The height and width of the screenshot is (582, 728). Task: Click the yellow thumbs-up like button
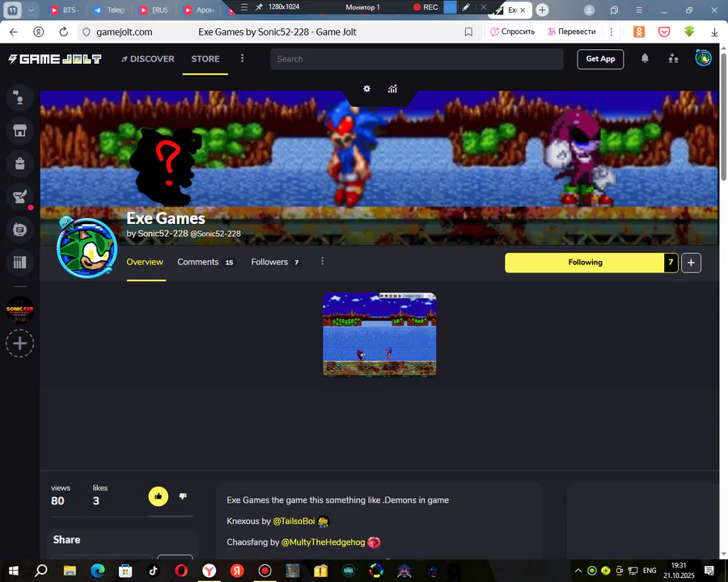click(x=159, y=496)
